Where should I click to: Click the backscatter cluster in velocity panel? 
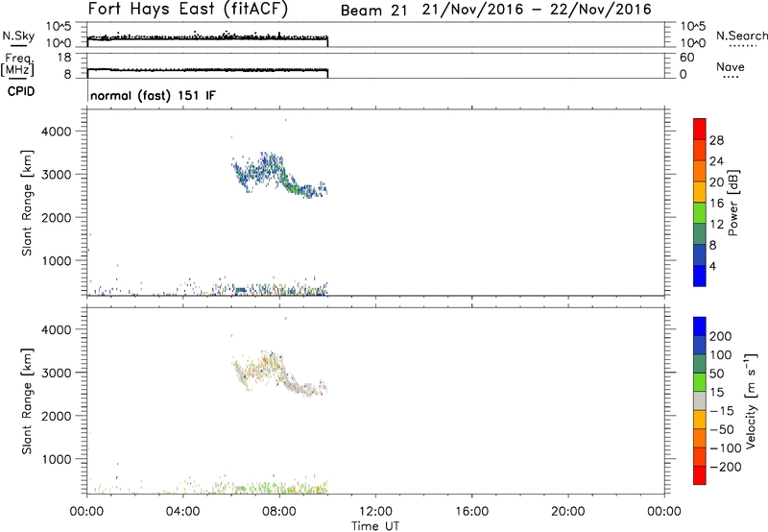click(279, 374)
